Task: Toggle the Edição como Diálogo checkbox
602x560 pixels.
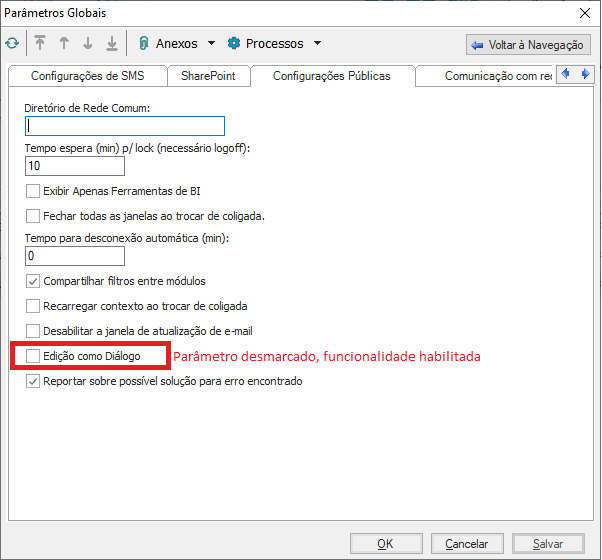Action: 33,356
